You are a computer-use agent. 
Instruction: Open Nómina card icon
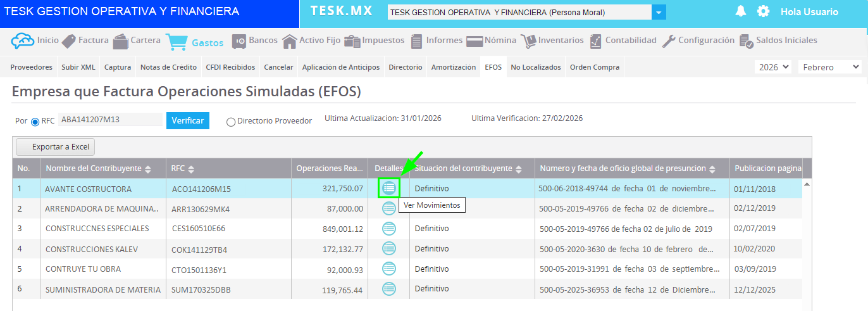point(475,42)
